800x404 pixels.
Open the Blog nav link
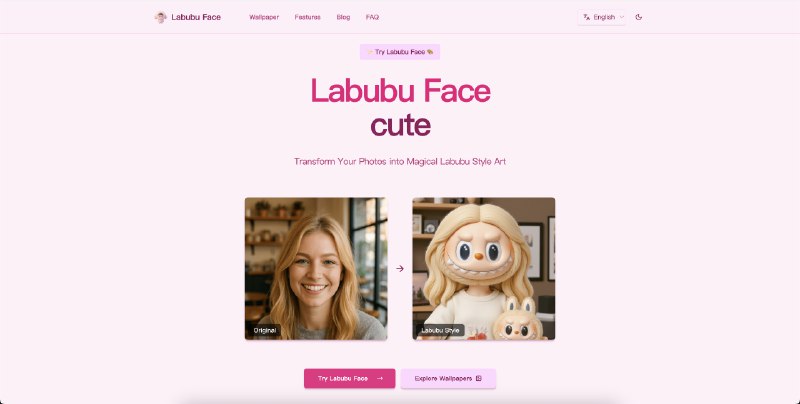(343, 17)
